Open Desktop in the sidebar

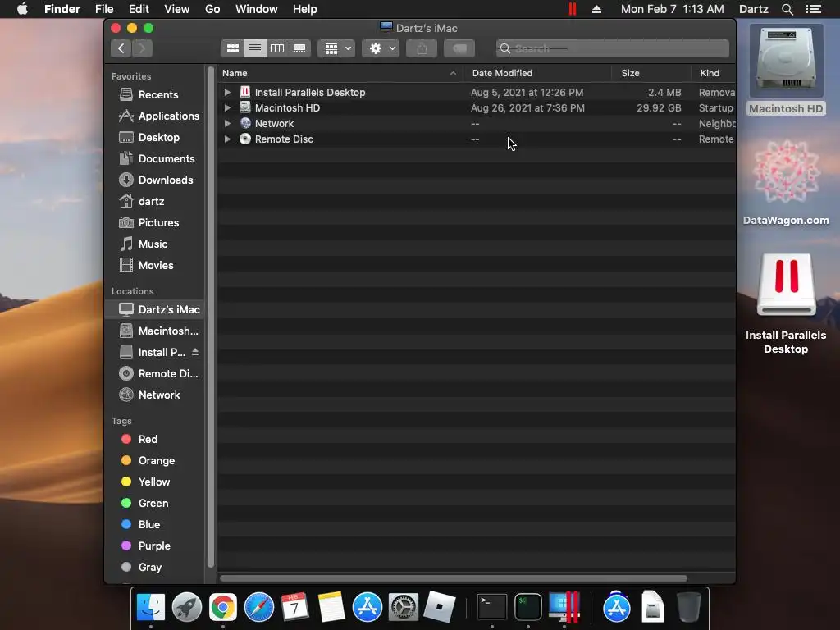point(154,138)
